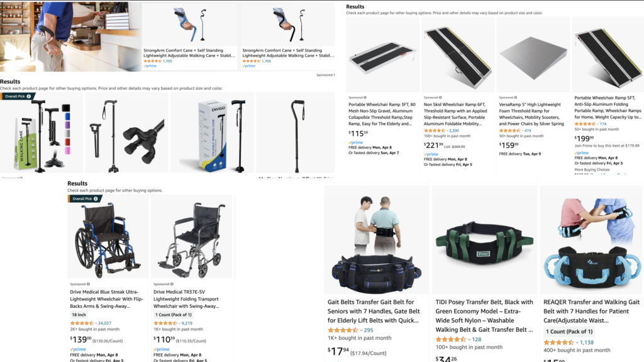Click the star rating for TIDI Posey Transfer Belt
644x362 pixels.
pyautogui.click(x=450, y=339)
